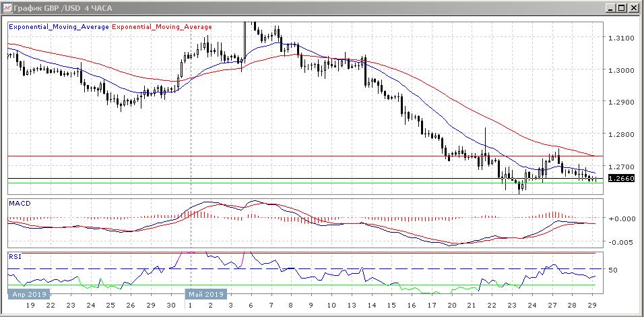This screenshot has width=644, height=317.
Task: Click date 13 on the time axis
Action: tap(351, 306)
